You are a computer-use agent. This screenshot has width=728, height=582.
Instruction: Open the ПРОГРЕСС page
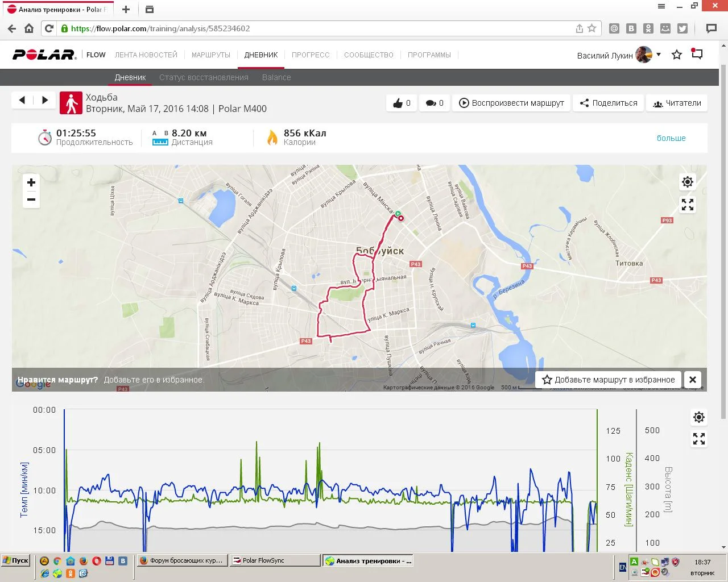(x=311, y=55)
